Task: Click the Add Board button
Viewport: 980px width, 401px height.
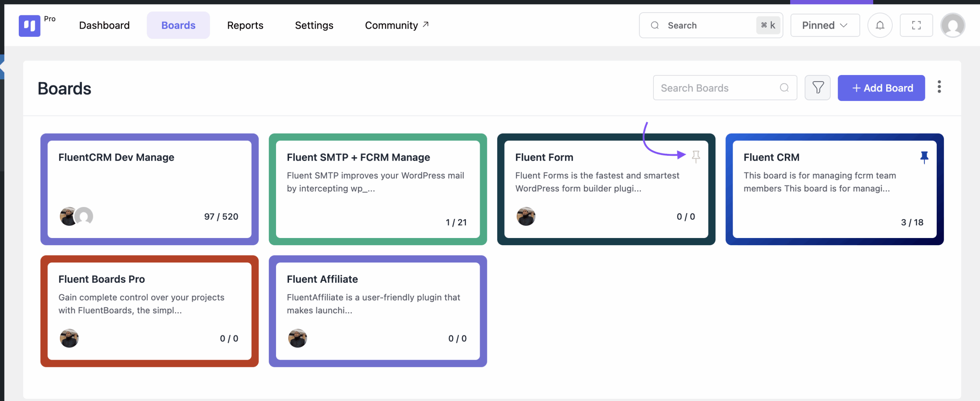Action: [881, 88]
